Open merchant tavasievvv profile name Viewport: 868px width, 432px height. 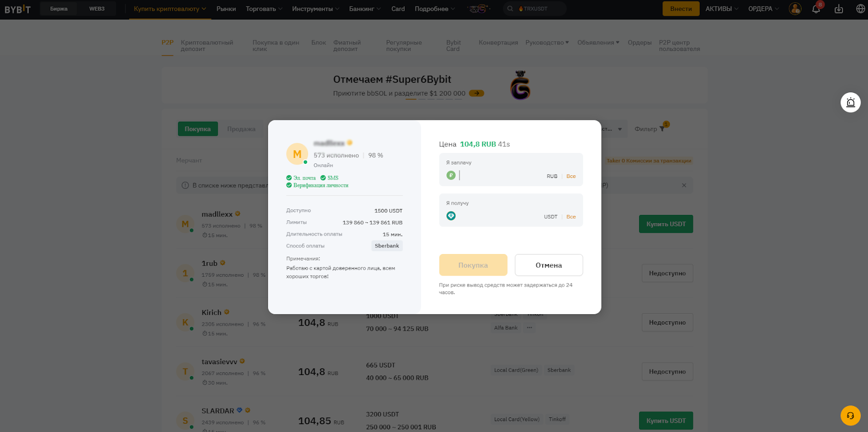click(219, 362)
